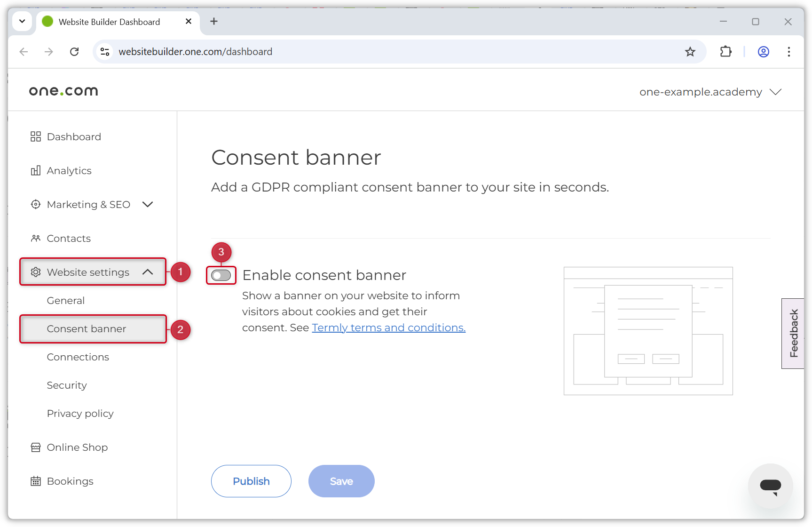The height and width of the screenshot is (527, 812).
Task: Collapse the Website settings section
Action: point(148,272)
